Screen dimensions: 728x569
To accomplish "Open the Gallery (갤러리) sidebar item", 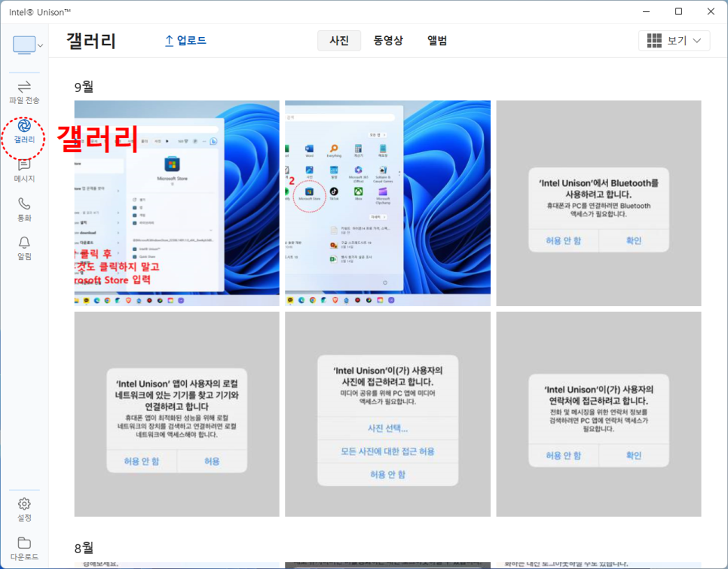I will 24,131.
